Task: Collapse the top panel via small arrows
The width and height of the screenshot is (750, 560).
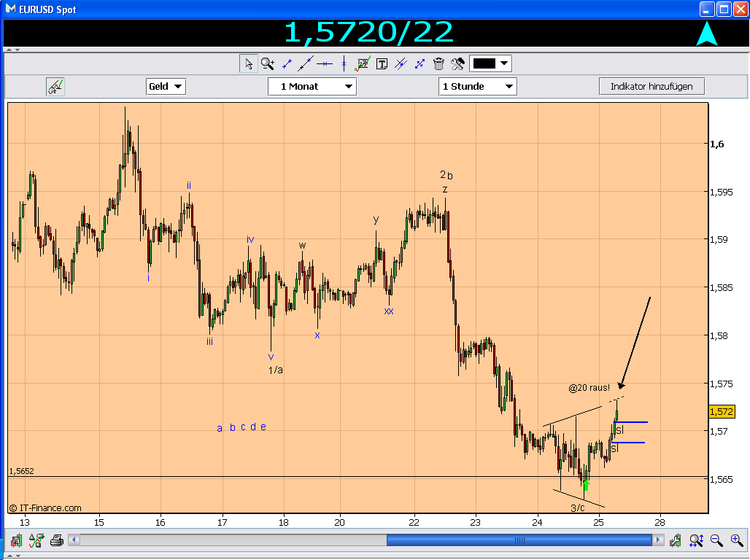Action: 13,50
